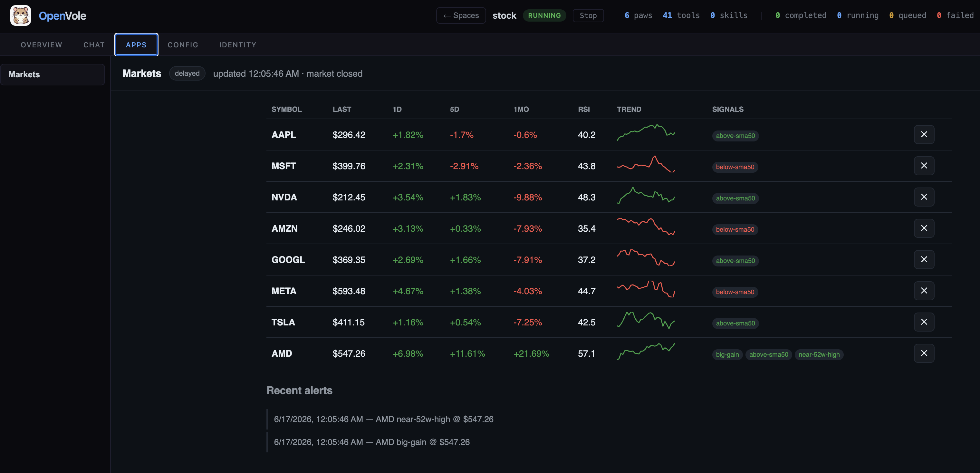
Task: Open the MSFT trend sparkline
Action: pyautogui.click(x=646, y=164)
